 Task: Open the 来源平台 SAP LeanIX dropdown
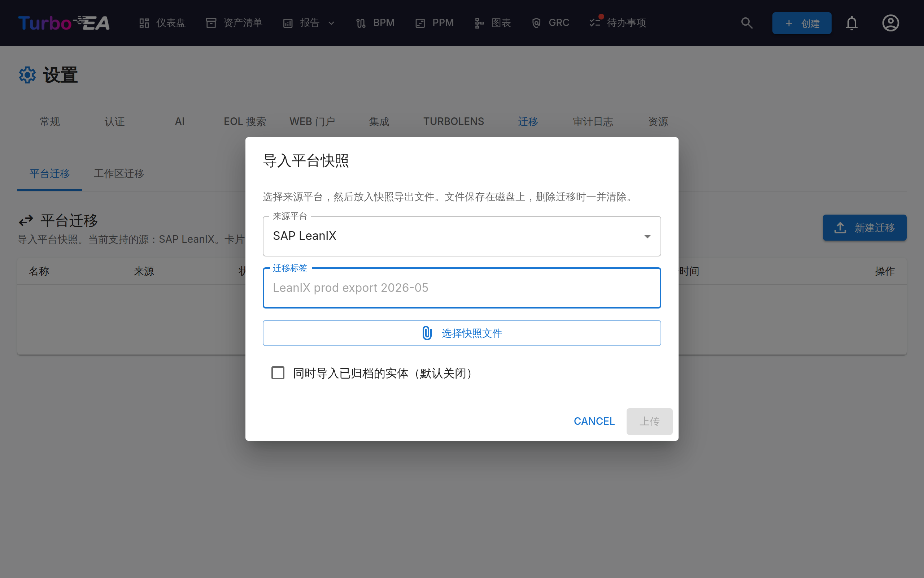pyautogui.click(x=462, y=236)
